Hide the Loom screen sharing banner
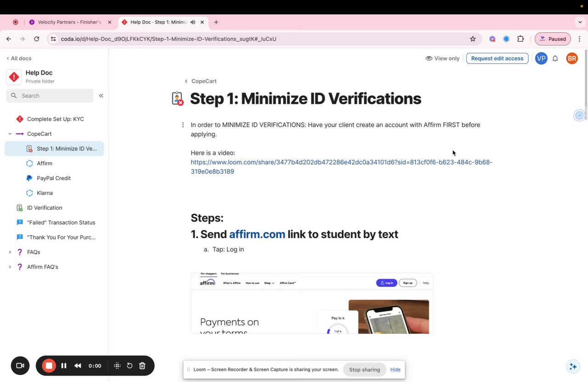588x382 pixels. pyautogui.click(x=396, y=370)
